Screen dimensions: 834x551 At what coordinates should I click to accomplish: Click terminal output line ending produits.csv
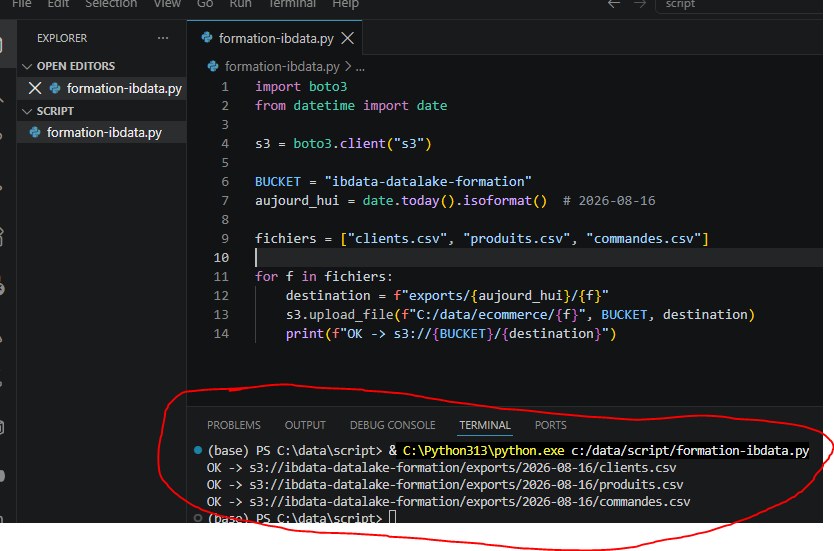click(445, 485)
